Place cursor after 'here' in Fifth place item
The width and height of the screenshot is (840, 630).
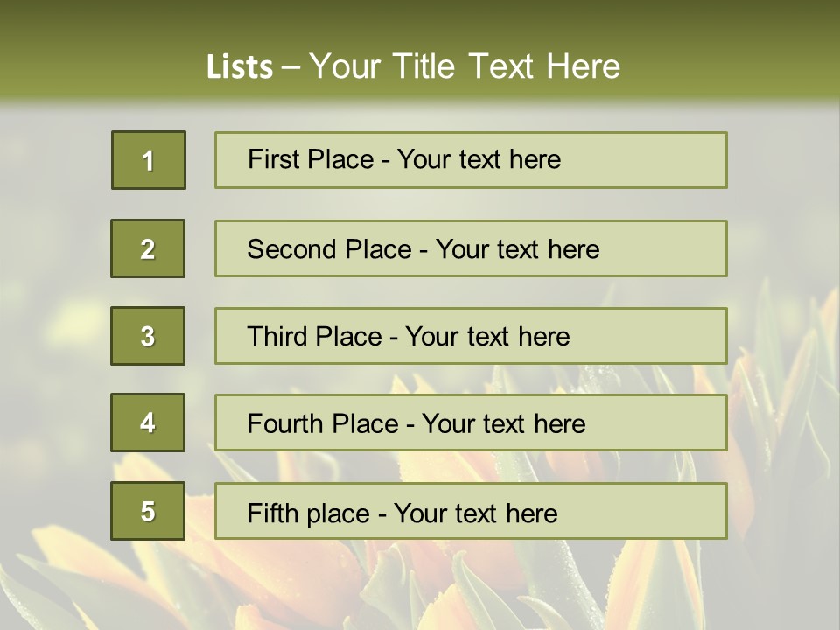tap(559, 513)
